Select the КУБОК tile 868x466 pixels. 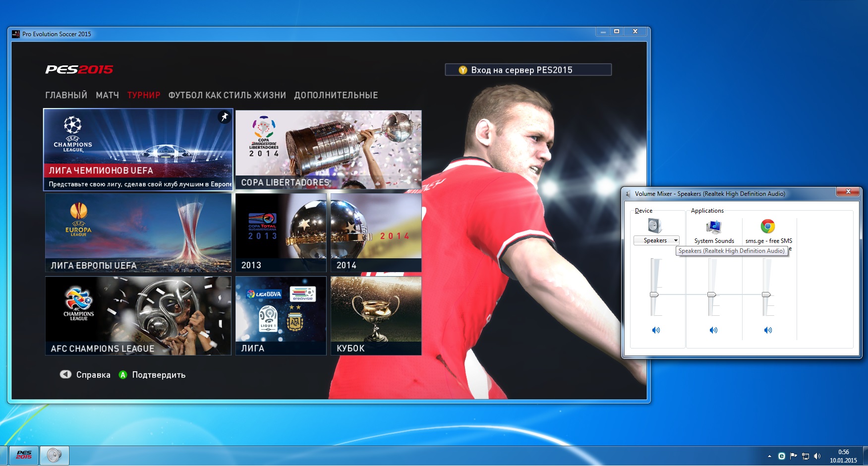(376, 316)
